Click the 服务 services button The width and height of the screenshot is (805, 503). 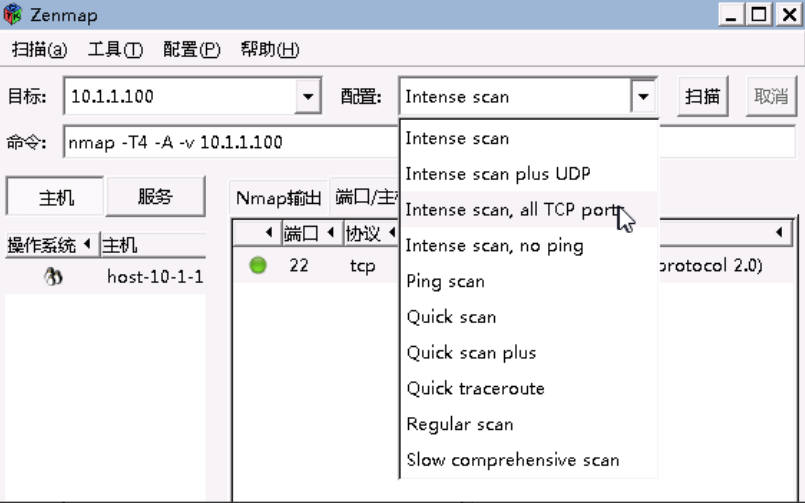(x=155, y=197)
